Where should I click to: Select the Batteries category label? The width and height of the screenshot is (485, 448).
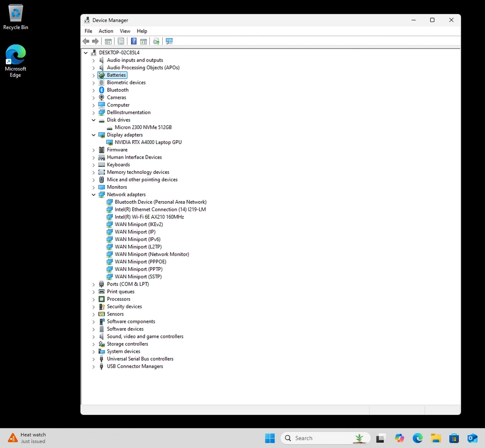[x=116, y=75]
